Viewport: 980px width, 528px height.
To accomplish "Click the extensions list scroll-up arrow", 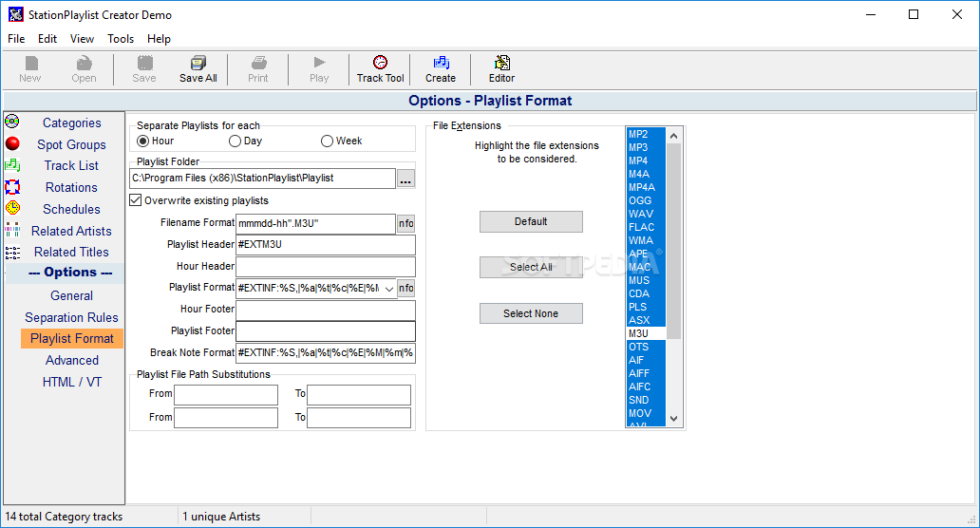I will [x=674, y=136].
